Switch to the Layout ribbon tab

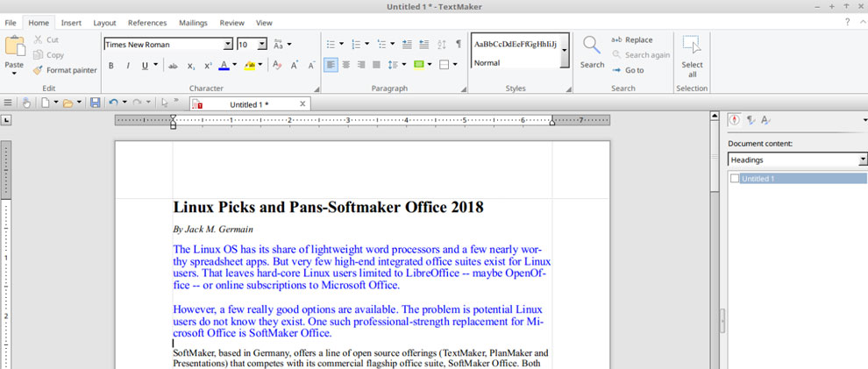[104, 23]
